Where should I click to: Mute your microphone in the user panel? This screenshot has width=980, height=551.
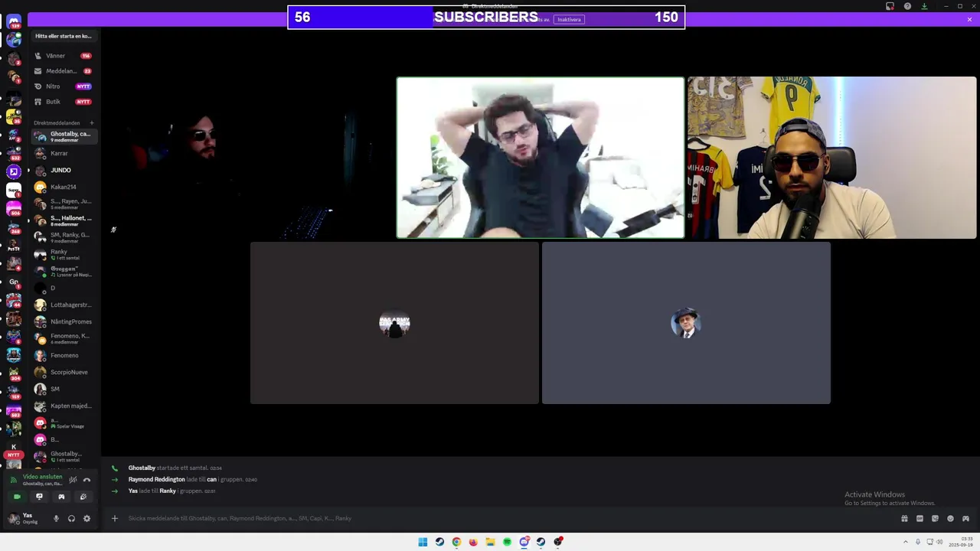[56, 518]
